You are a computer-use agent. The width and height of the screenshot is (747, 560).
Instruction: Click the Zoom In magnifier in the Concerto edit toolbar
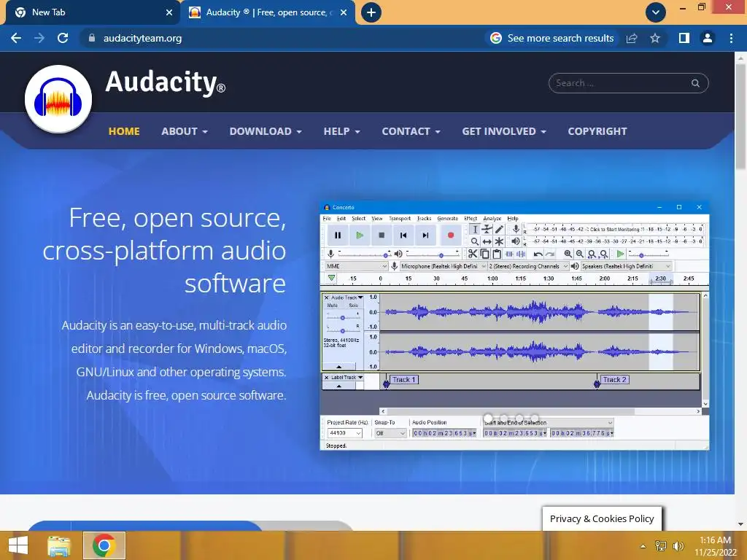(x=568, y=254)
